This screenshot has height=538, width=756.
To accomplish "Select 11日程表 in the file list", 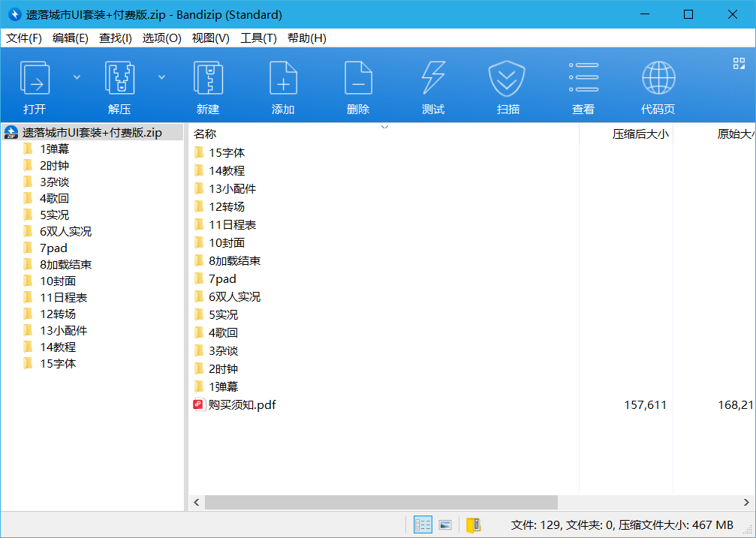I will pyautogui.click(x=233, y=224).
